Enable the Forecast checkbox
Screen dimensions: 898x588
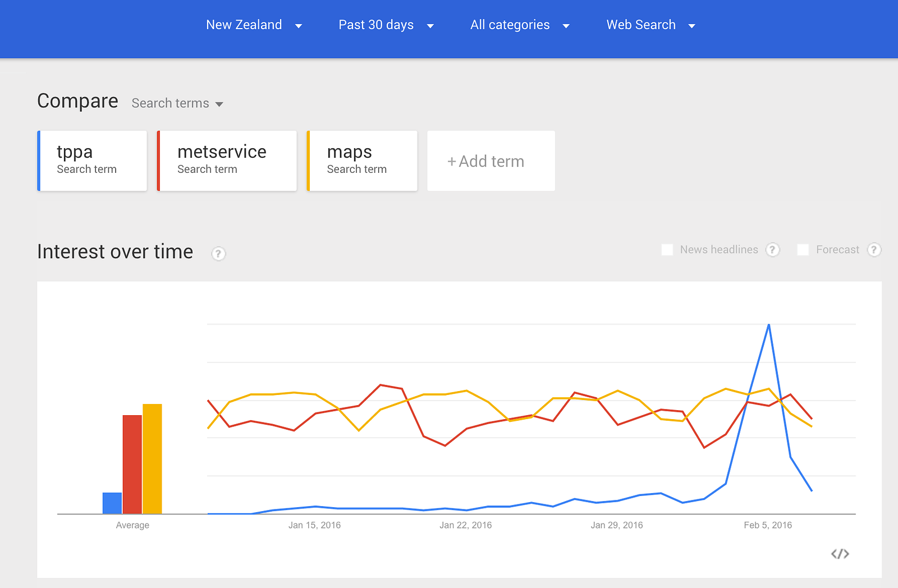point(803,250)
